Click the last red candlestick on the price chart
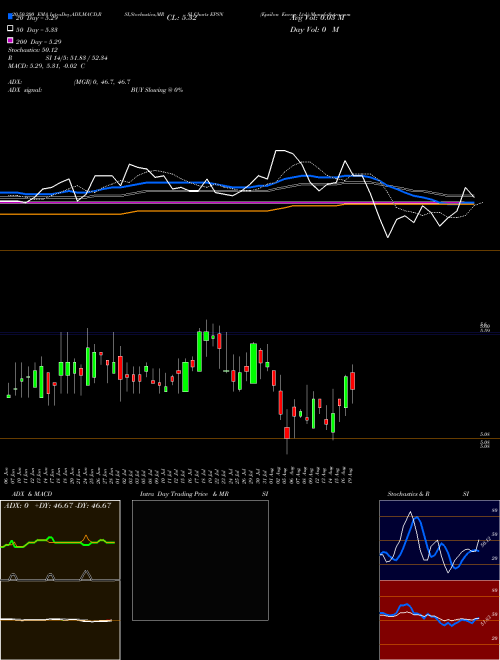The width and height of the screenshot is (500, 660). (x=353, y=381)
